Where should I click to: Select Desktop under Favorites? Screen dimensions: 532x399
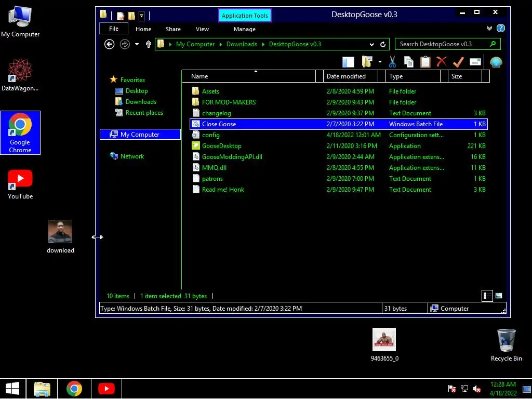pyautogui.click(x=131, y=91)
